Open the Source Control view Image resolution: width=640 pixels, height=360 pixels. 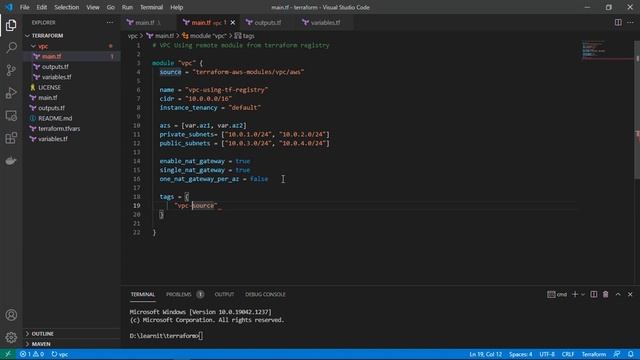point(11,70)
